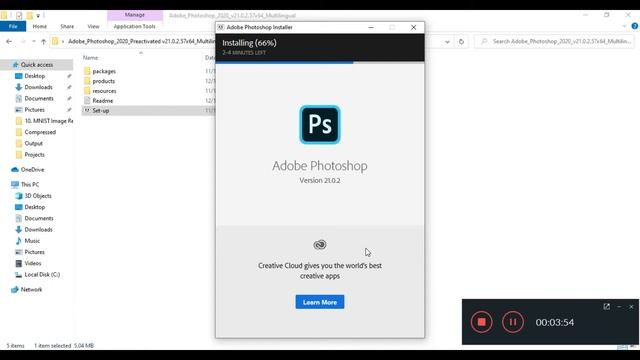Viewport: 640px width, 360px height.
Task: Click the address bar folder path
Action: pyautogui.click(x=141, y=41)
